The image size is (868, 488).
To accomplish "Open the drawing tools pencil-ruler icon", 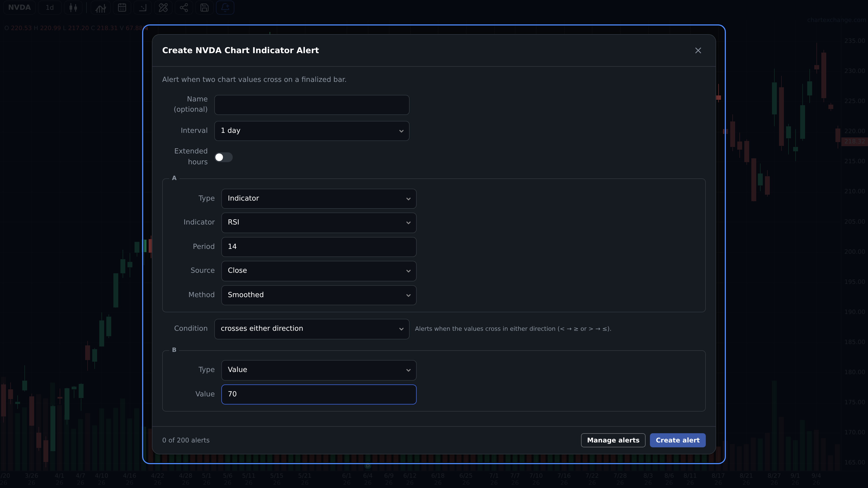I will click(163, 7).
